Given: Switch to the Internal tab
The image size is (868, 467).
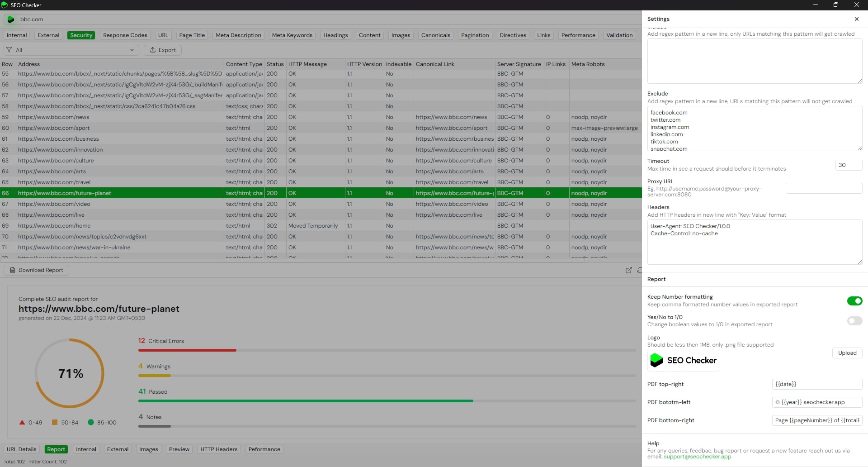Looking at the screenshot, I should point(17,35).
